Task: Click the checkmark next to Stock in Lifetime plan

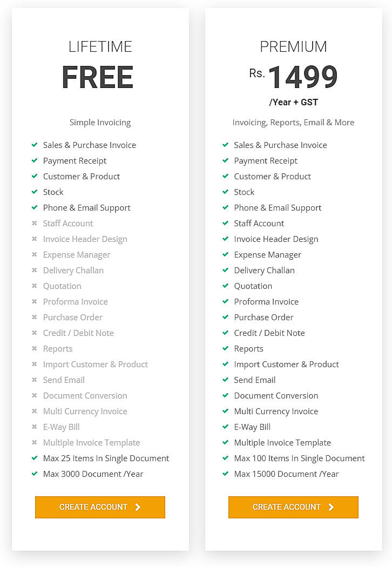Action: (x=33, y=192)
